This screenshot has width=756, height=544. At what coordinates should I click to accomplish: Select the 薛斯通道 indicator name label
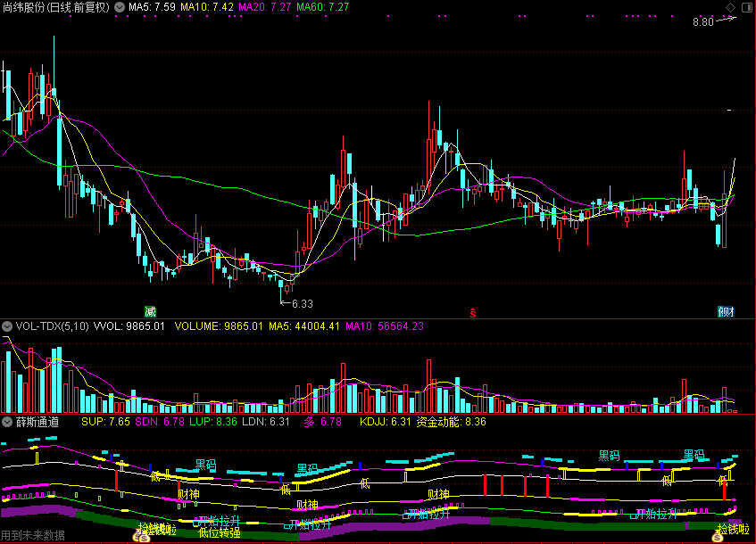click(x=37, y=421)
